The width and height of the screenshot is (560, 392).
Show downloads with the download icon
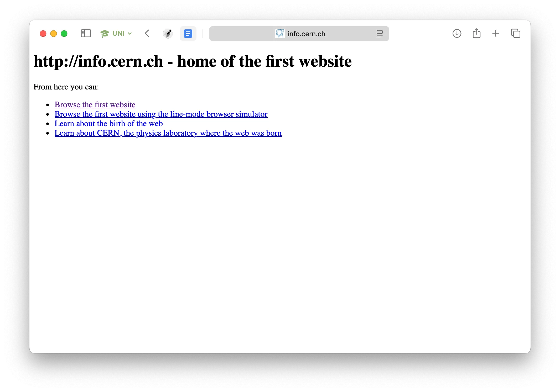pyautogui.click(x=457, y=33)
